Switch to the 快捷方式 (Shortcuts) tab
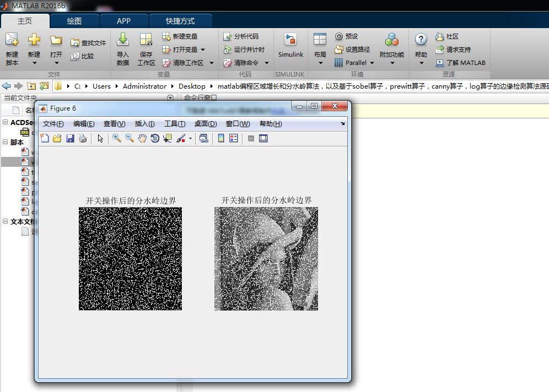This screenshot has height=392, width=549. (x=180, y=21)
